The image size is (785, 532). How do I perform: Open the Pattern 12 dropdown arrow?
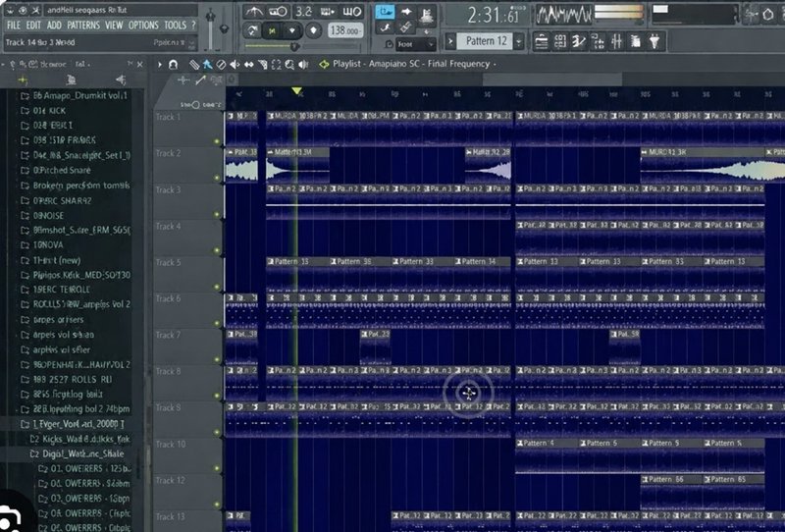[x=519, y=41]
